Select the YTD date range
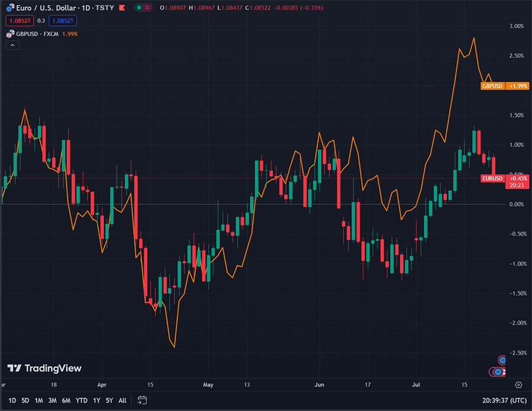This screenshot has height=411, width=532. pyautogui.click(x=82, y=400)
